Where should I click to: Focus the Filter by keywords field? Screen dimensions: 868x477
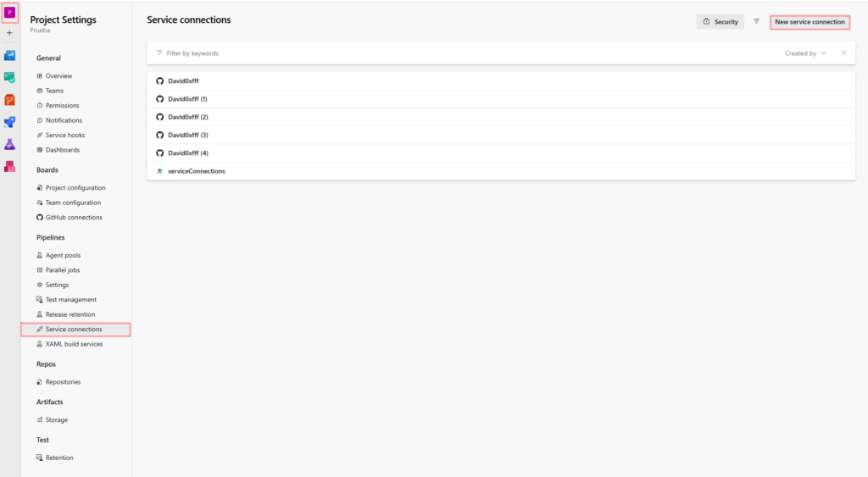click(465, 53)
